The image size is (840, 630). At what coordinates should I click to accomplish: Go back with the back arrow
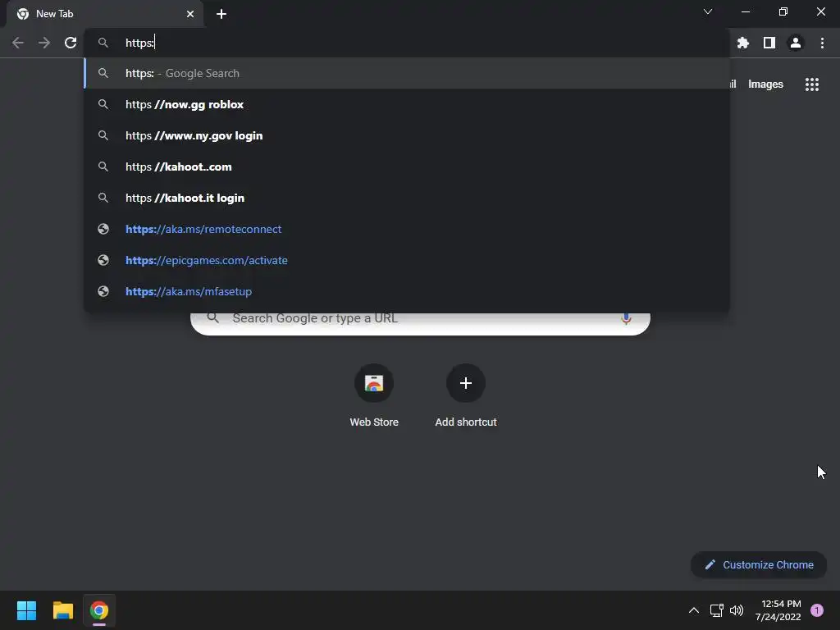coord(18,43)
